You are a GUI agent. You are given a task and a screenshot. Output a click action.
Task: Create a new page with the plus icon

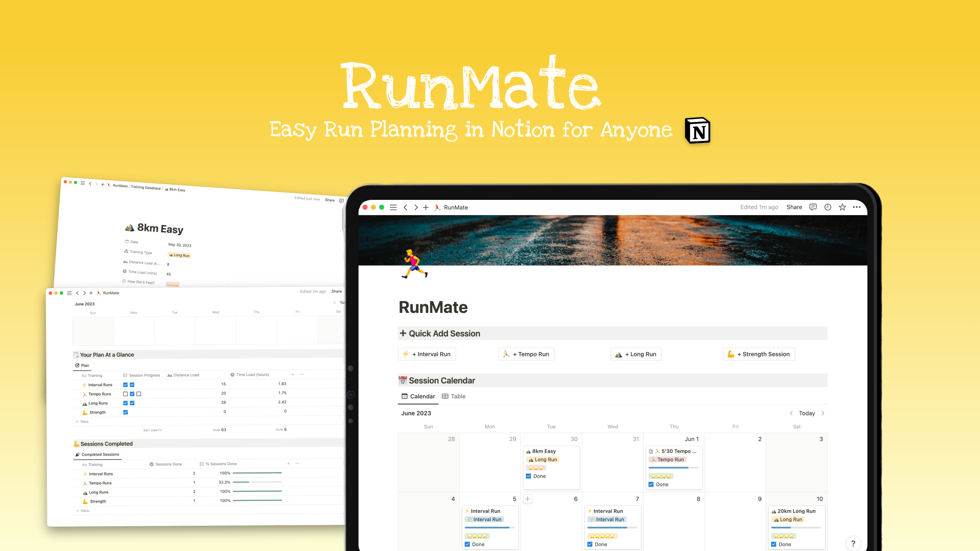coord(426,207)
